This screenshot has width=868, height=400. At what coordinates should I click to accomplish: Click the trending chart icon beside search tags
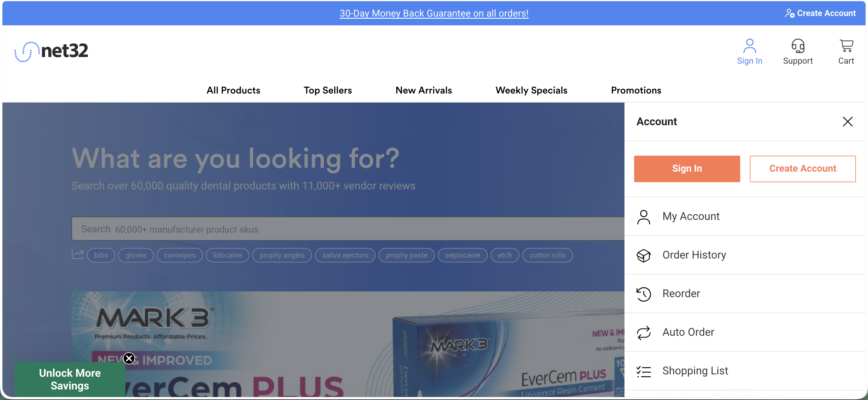point(77,254)
